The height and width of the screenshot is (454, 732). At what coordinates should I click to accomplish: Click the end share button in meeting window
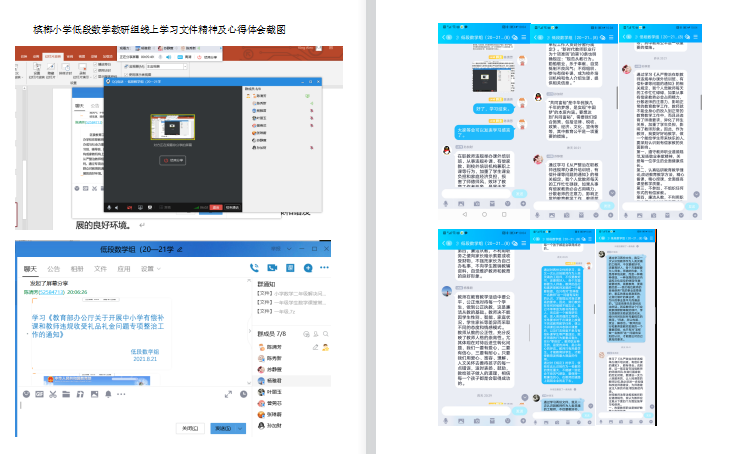pyautogui.click(x=171, y=158)
